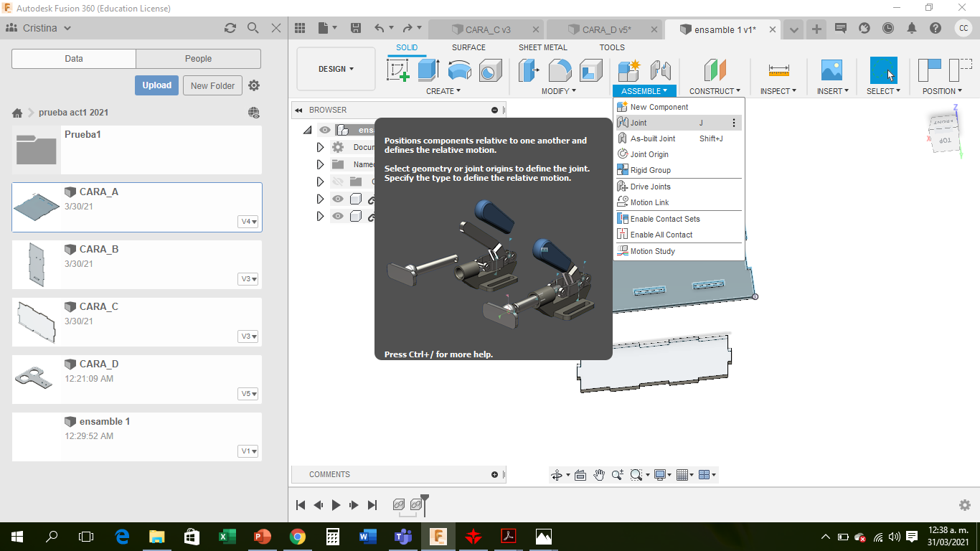The width and height of the screenshot is (980, 551).
Task: Click the Select tool icon
Action: [884, 70]
